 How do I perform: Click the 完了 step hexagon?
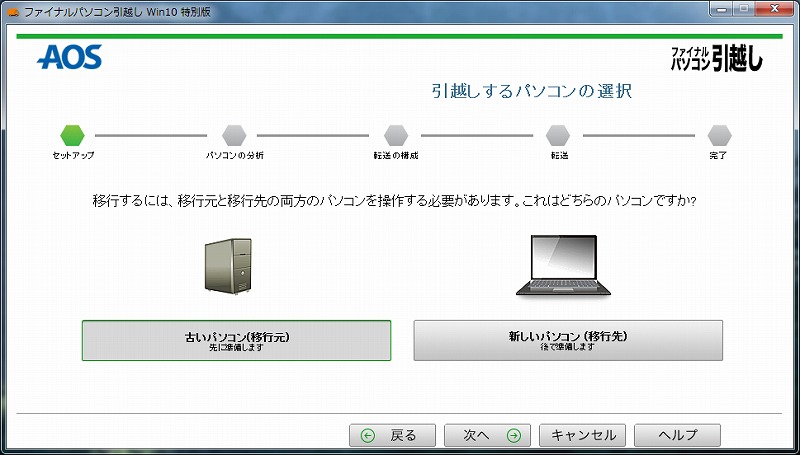click(719, 135)
